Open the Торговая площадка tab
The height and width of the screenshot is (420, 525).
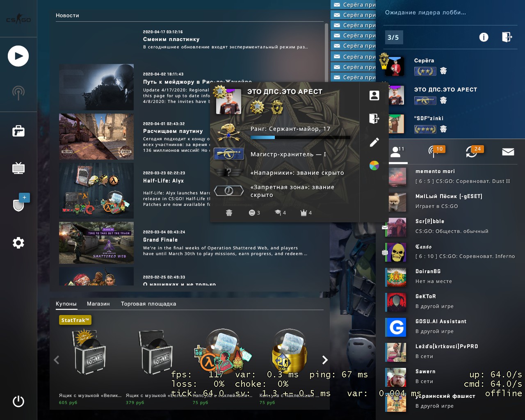[x=148, y=304]
